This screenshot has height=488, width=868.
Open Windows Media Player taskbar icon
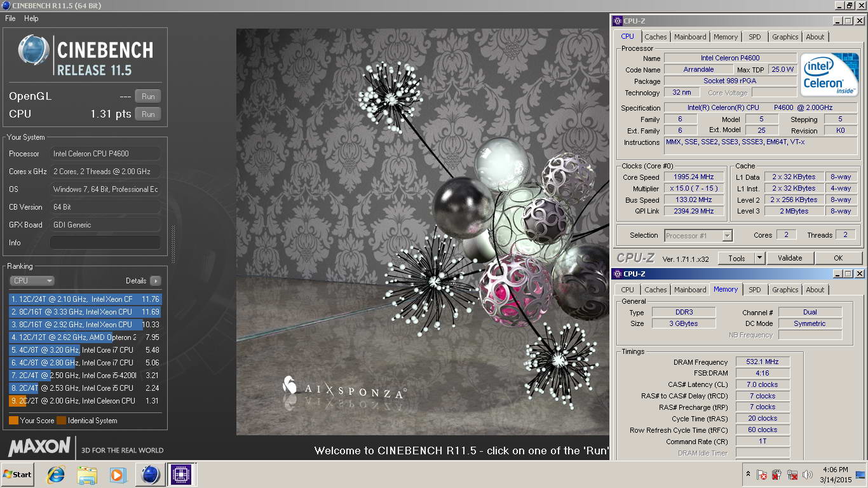118,475
